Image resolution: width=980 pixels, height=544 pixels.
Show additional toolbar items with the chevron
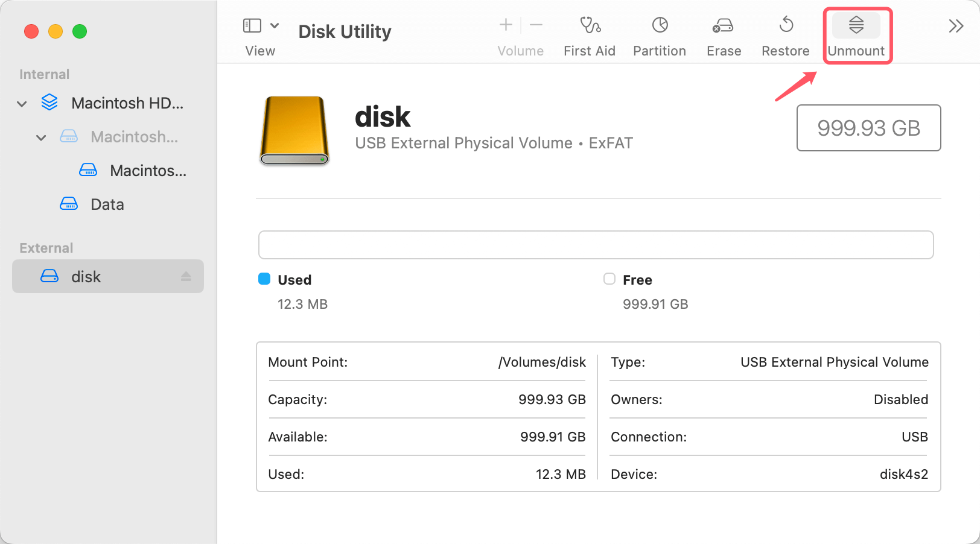click(x=956, y=25)
